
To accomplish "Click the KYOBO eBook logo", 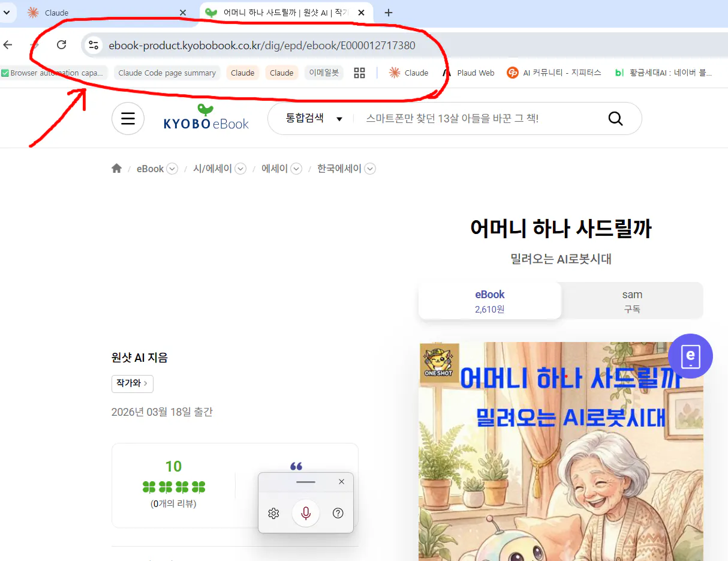I will point(206,118).
